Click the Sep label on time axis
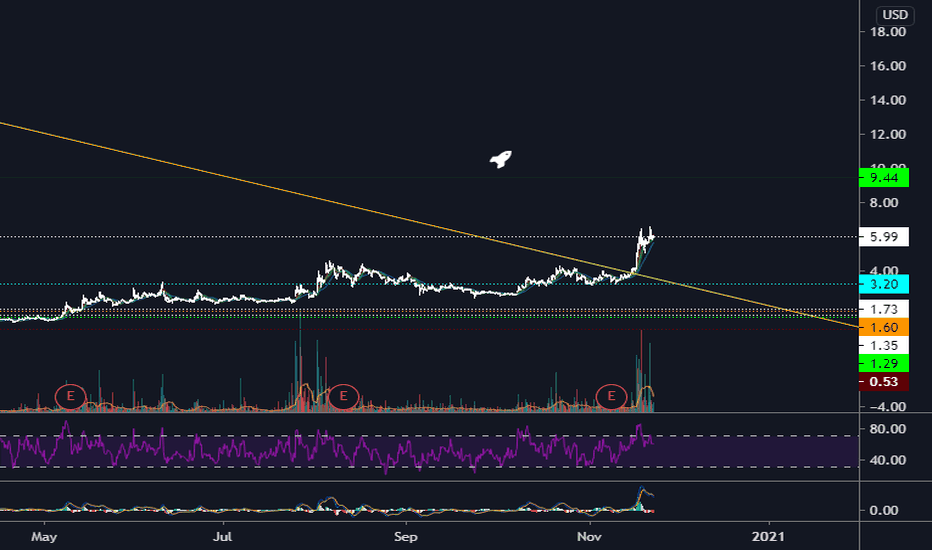This screenshot has width=932, height=550. pyautogui.click(x=405, y=537)
